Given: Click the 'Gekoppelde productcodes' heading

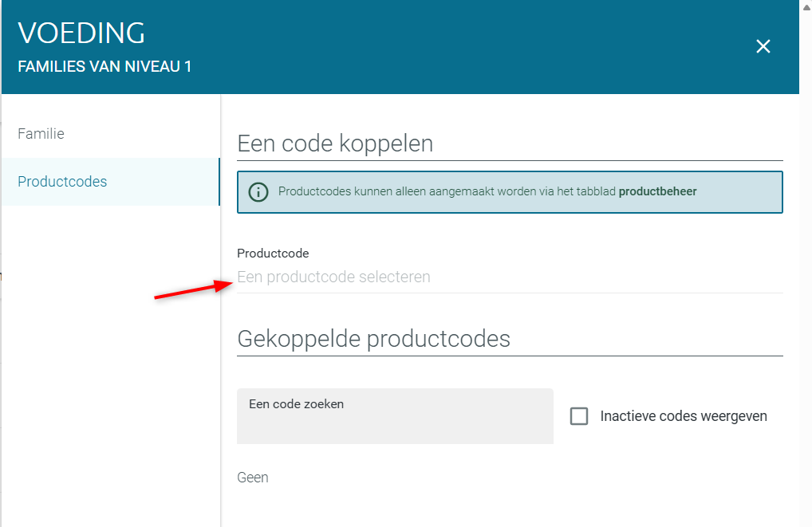Looking at the screenshot, I should coord(373,339).
